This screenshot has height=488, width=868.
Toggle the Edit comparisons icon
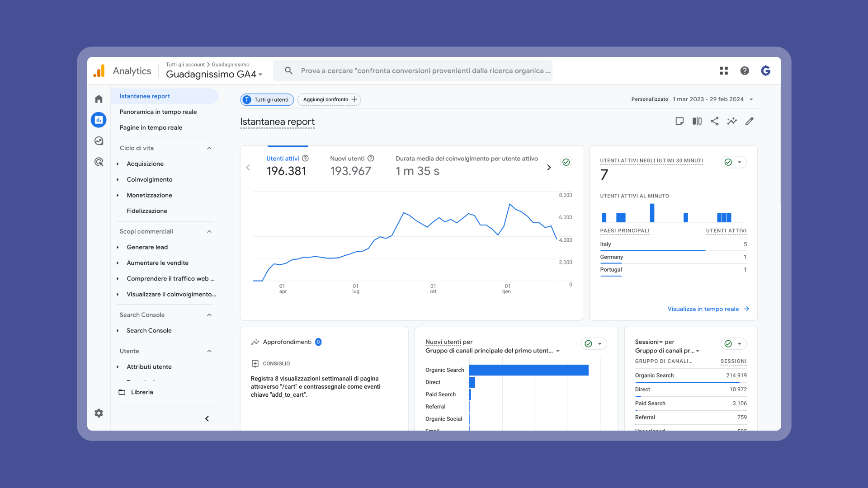tap(697, 121)
